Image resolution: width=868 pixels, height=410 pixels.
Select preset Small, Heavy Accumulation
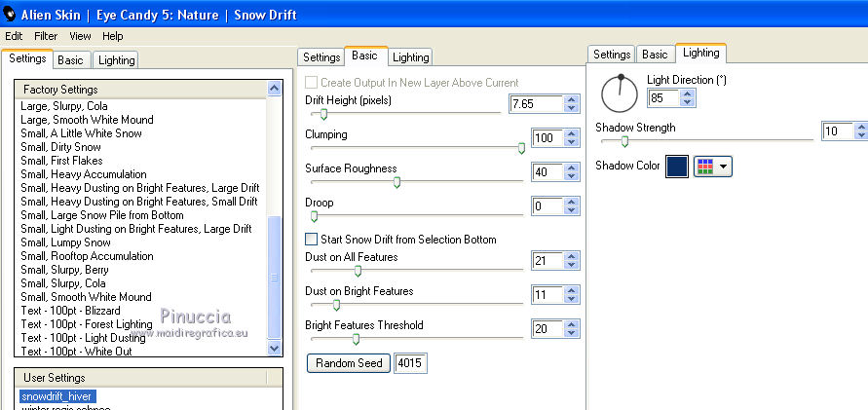click(84, 174)
